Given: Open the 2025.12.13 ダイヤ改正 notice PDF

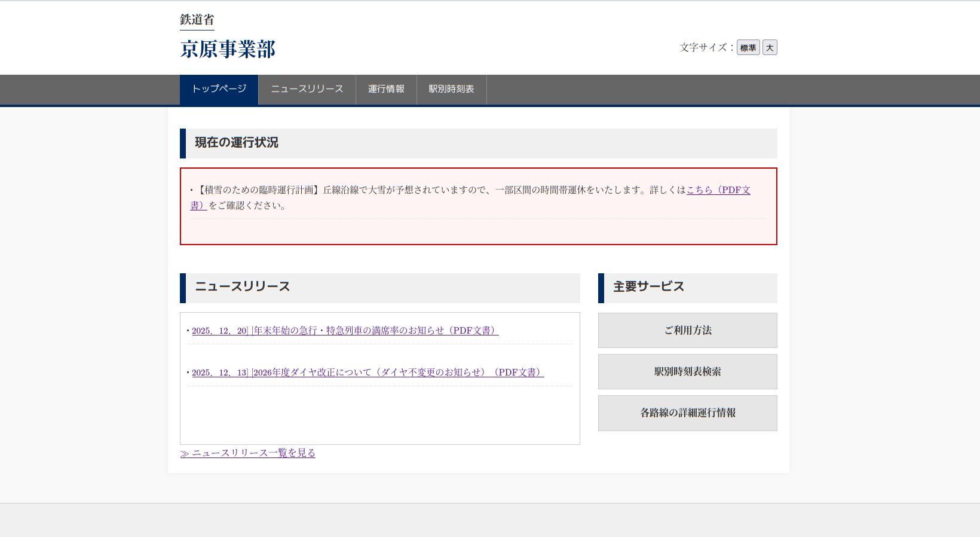Looking at the screenshot, I should (x=367, y=373).
